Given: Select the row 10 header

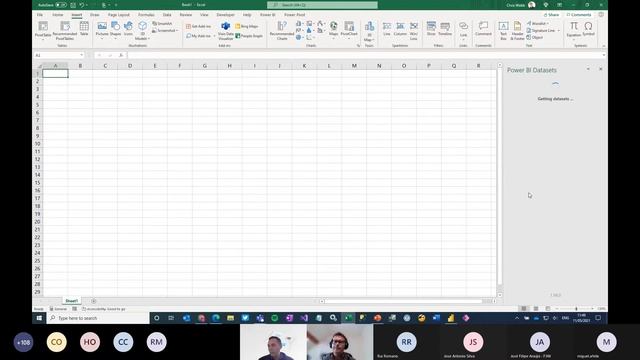Looking at the screenshot, I should 37,144.
